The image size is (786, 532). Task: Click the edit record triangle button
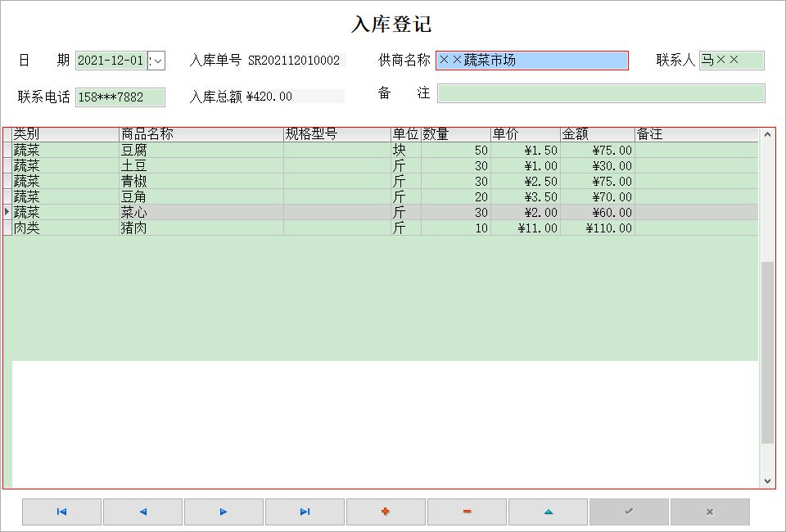coord(548,512)
